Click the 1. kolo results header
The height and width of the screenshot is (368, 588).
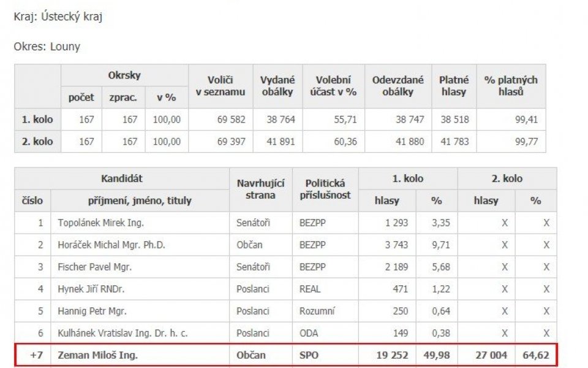[408, 178]
